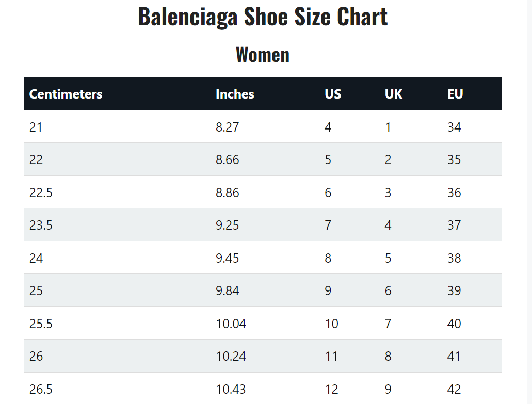Click the Women section heading
The width and height of the screenshot is (532, 404).
click(x=263, y=55)
